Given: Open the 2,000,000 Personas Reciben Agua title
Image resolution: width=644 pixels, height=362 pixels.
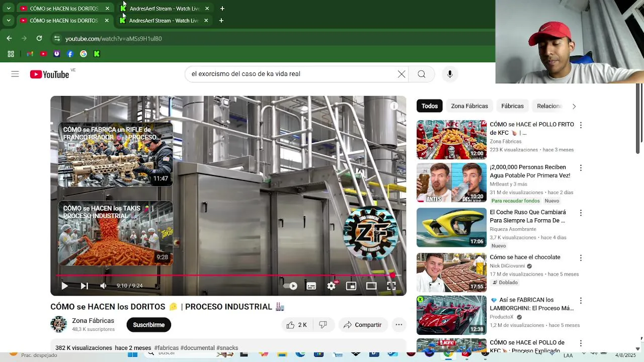Looking at the screenshot, I should (x=530, y=171).
